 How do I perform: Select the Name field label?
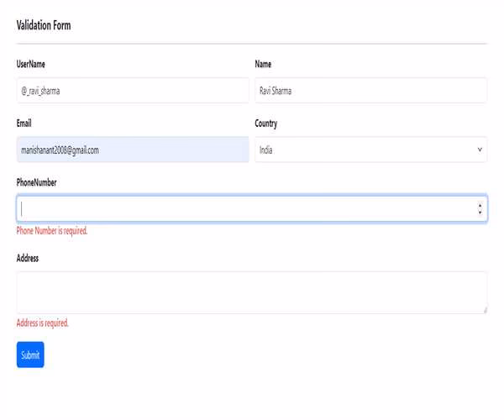point(263,65)
